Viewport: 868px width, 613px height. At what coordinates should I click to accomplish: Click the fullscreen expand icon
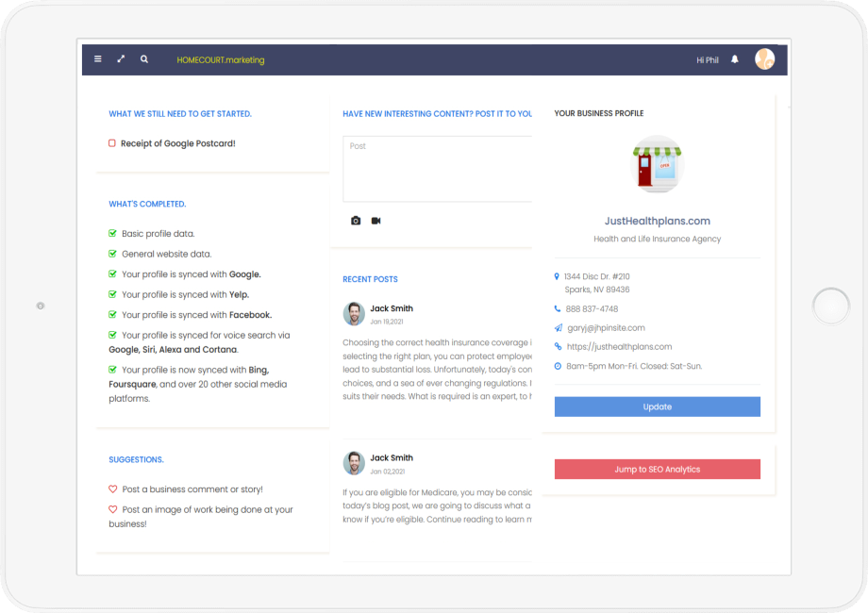(121, 59)
